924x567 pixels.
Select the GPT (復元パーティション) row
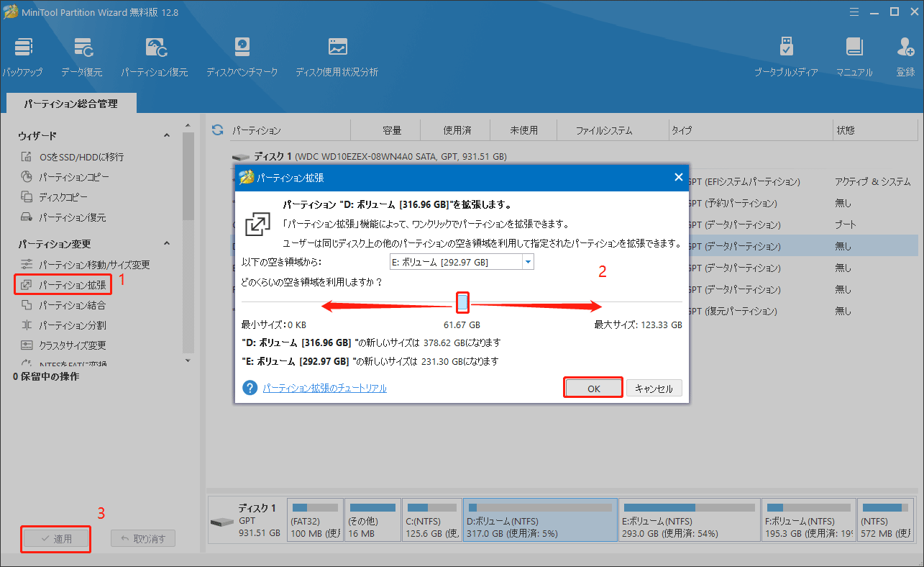click(733, 312)
